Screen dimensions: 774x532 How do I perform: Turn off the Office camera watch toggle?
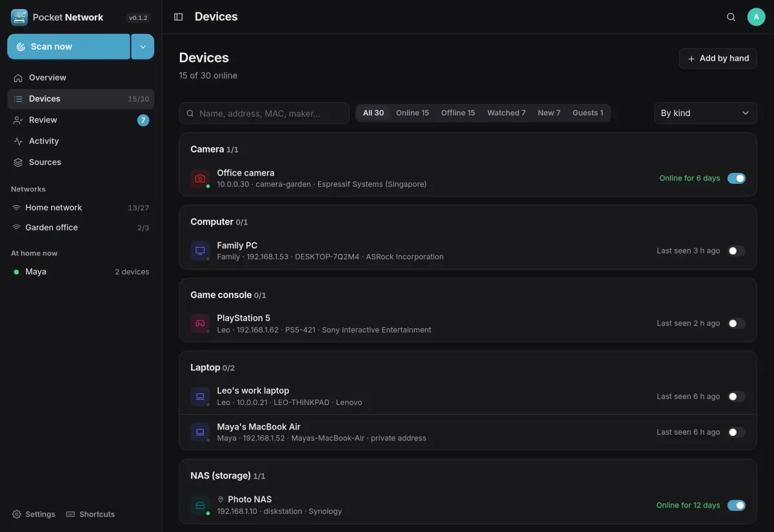pyautogui.click(x=737, y=178)
